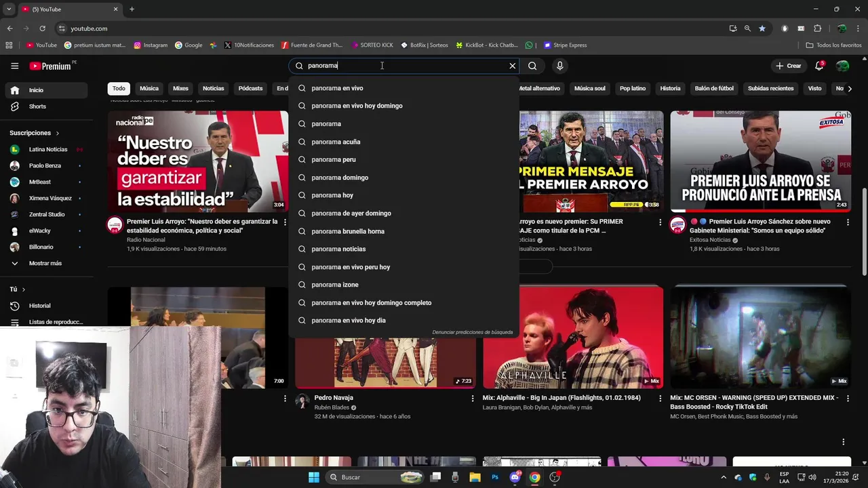The image size is (868, 488).
Task: Expand the Tú section
Action: 18,289
